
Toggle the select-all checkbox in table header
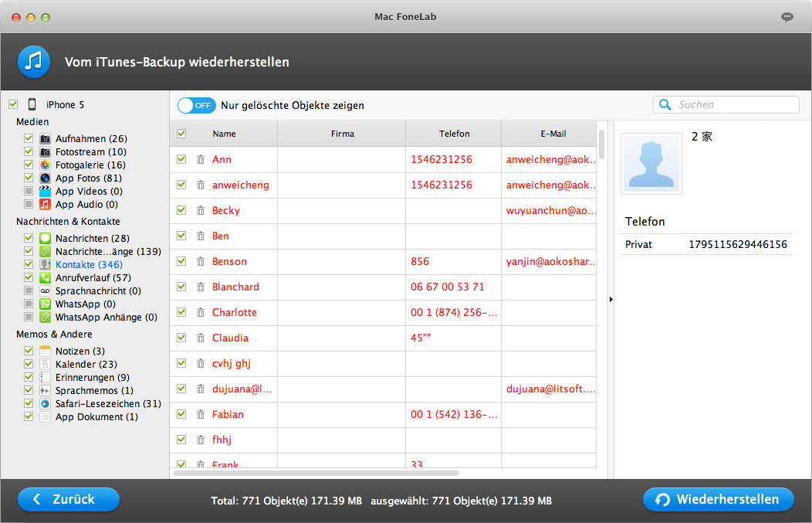[181, 133]
